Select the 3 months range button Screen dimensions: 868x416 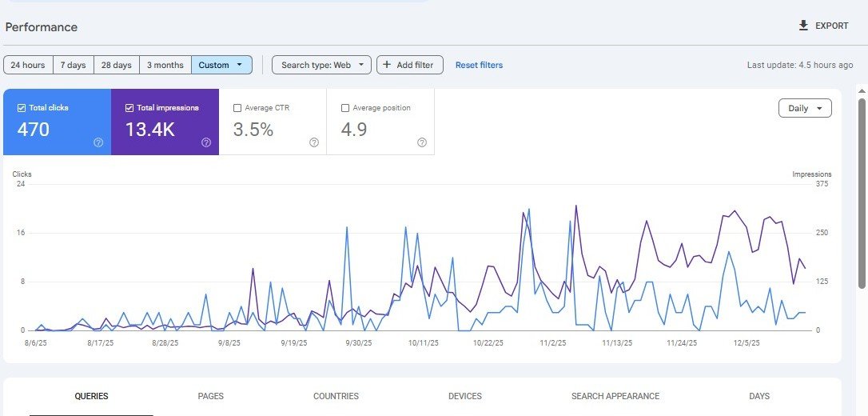click(165, 65)
